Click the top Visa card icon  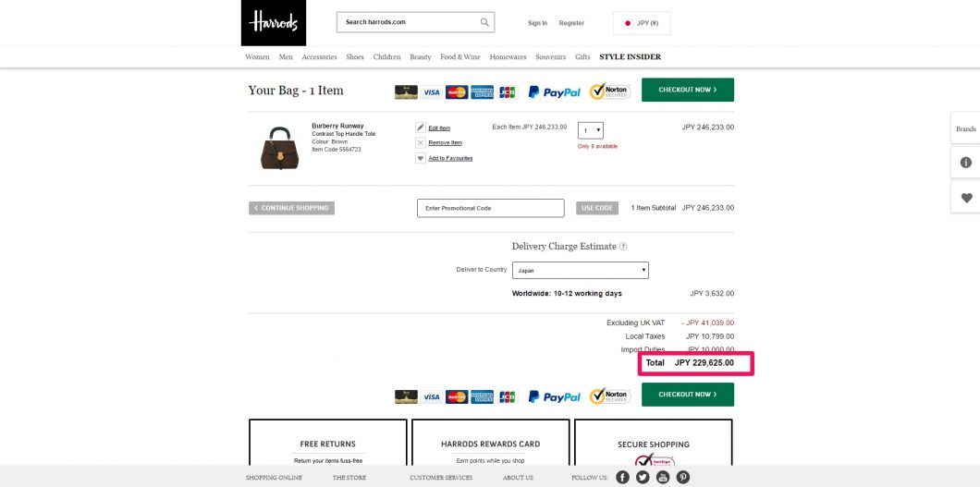pos(431,92)
